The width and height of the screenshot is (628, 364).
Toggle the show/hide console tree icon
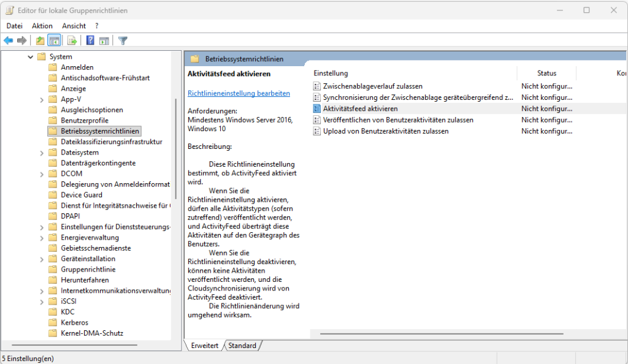click(x=54, y=40)
